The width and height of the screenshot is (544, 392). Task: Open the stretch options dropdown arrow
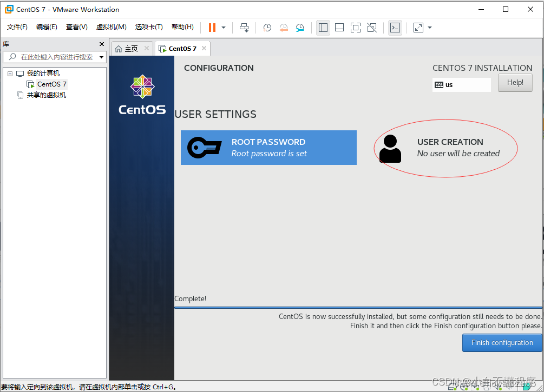coord(429,28)
